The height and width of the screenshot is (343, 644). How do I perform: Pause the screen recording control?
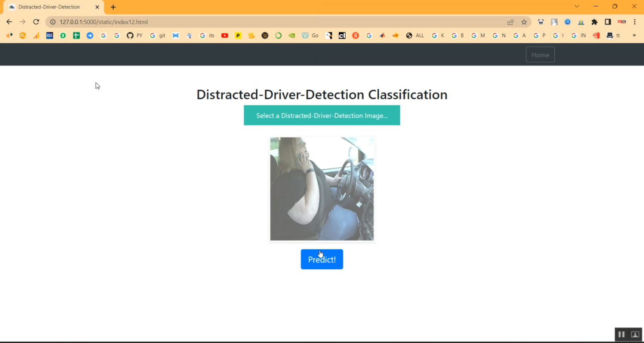point(621,334)
